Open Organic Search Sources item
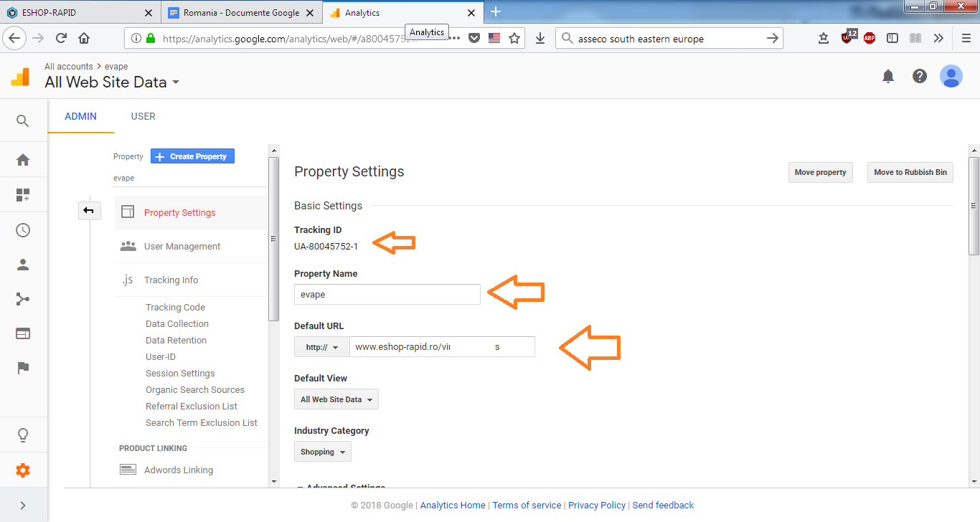This screenshot has height=522, width=980. pyautogui.click(x=195, y=389)
